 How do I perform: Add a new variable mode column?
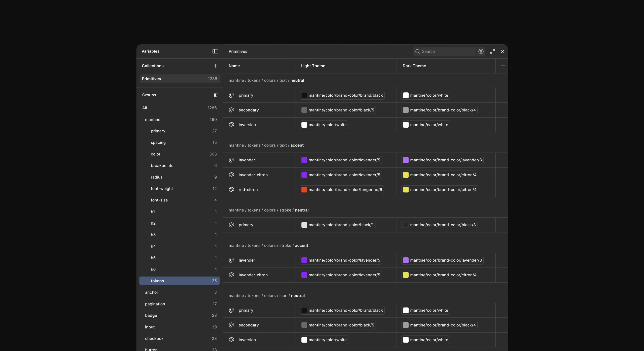pyautogui.click(x=503, y=66)
